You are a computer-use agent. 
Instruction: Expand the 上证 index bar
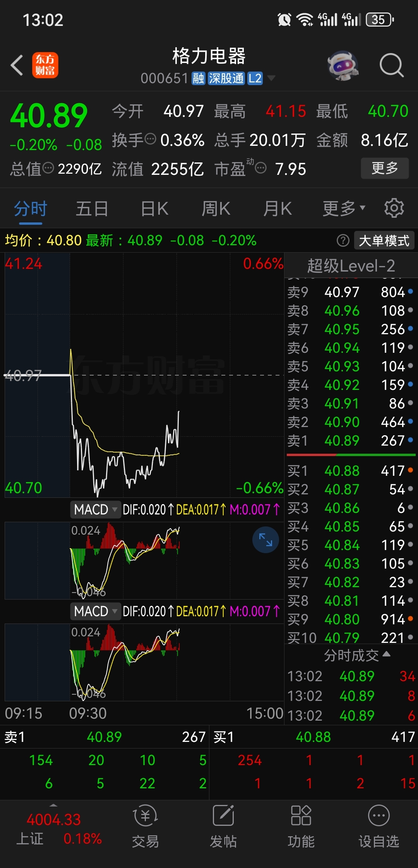(x=53, y=805)
